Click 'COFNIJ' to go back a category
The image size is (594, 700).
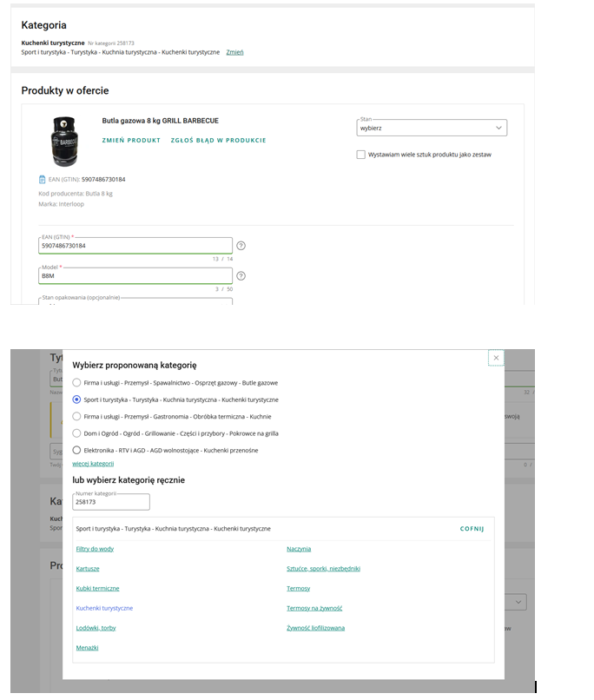pos(472,528)
